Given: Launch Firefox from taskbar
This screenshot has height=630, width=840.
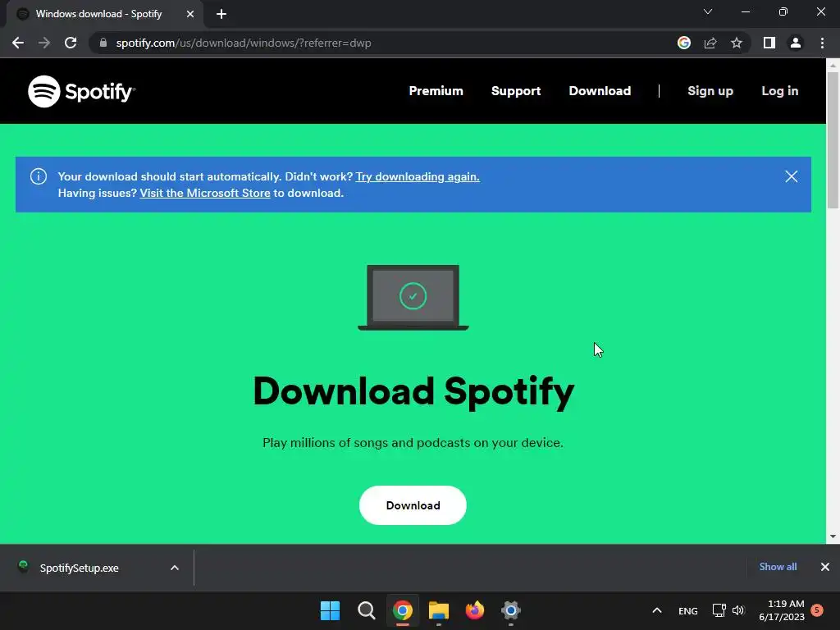Looking at the screenshot, I should [475, 610].
